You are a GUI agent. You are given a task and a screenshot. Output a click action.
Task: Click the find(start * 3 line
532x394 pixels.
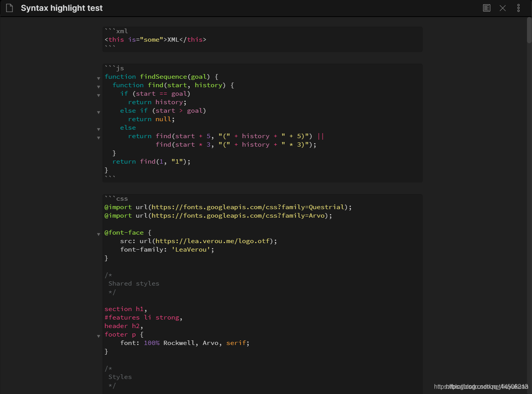[236, 145]
